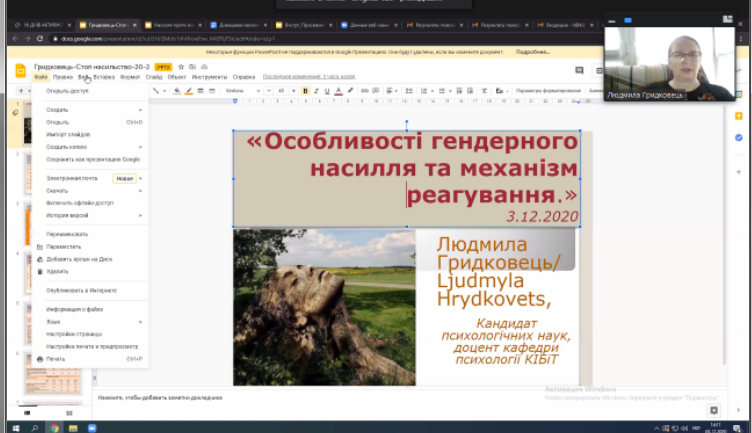This screenshot has width=752, height=433.
Task: Toggle italic formatting in the toolbar
Action: point(316,91)
